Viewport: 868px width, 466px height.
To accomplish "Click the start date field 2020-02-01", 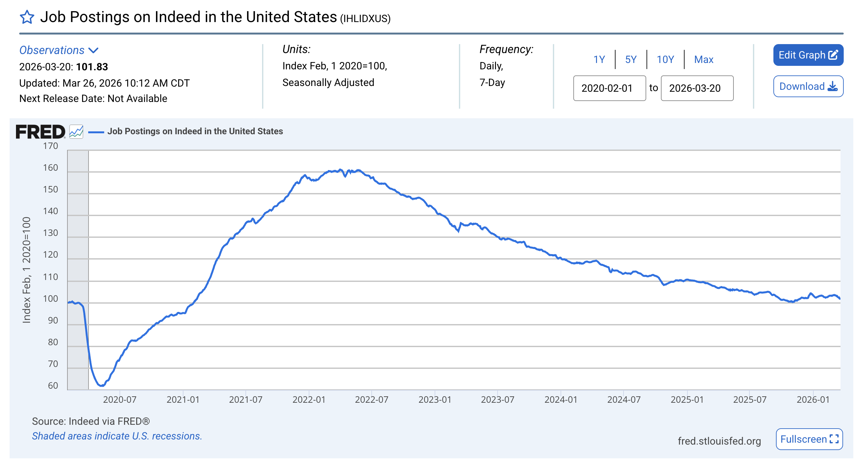I will (609, 88).
